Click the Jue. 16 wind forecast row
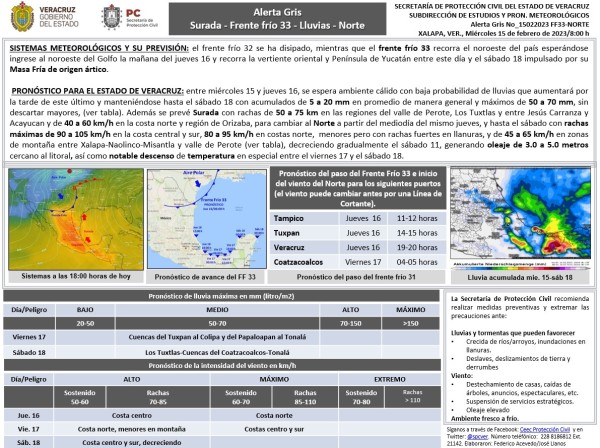 (220, 414)
